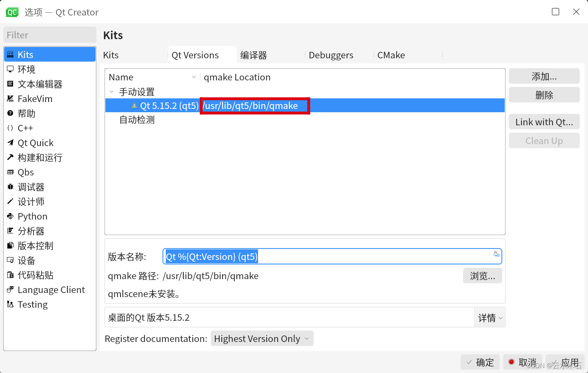Viewport: 588px width, 373px height.
Task: Click the 桌面的Qt 版本5.15.2 summary text
Action: tap(149, 317)
